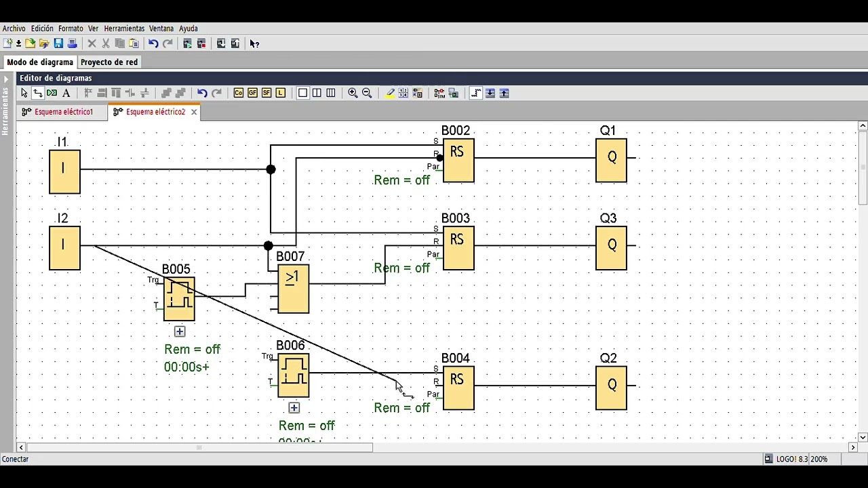The image size is (868, 488).
Task: Choose the selection arrow tool in editor
Action: tap(24, 93)
